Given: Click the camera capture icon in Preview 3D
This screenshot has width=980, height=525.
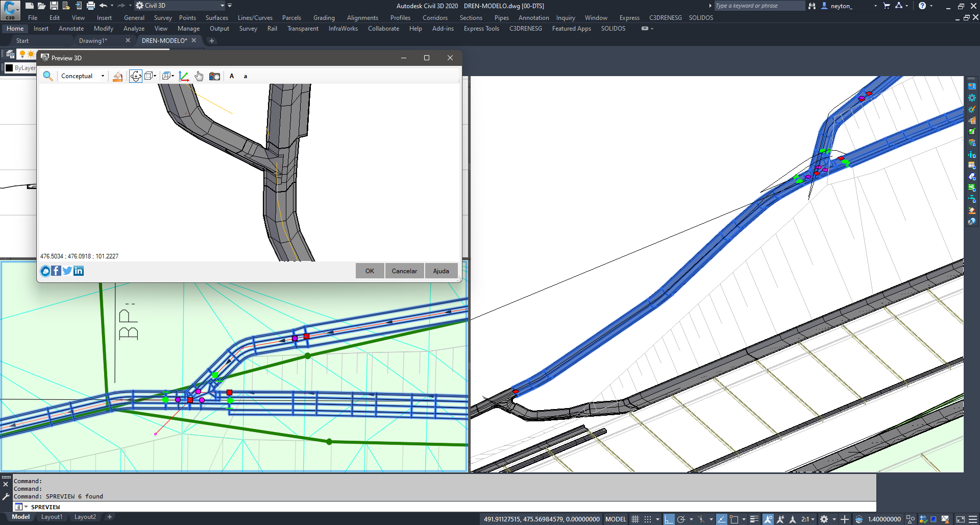Looking at the screenshot, I should (215, 76).
